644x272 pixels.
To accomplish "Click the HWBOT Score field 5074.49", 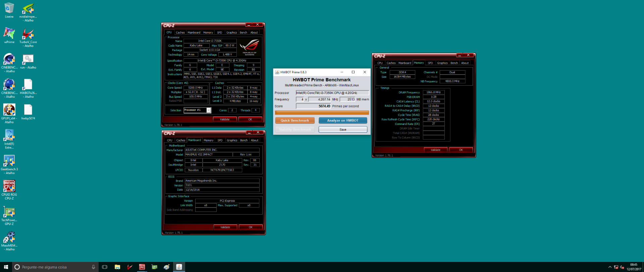I will pyautogui.click(x=313, y=106).
